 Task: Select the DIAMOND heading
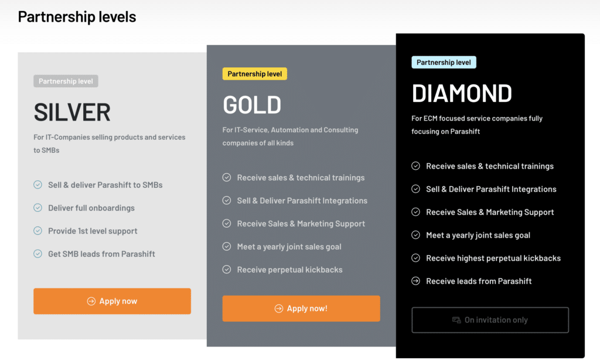462,94
